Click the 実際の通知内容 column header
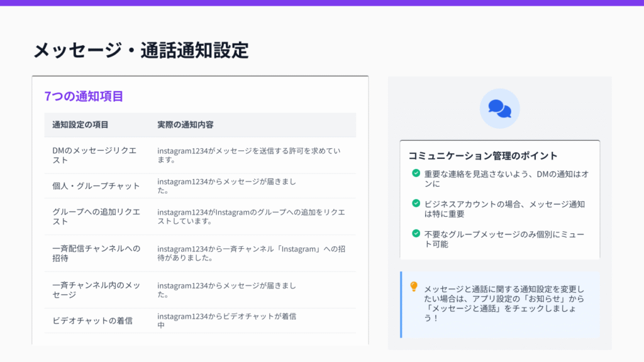 (x=185, y=124)
